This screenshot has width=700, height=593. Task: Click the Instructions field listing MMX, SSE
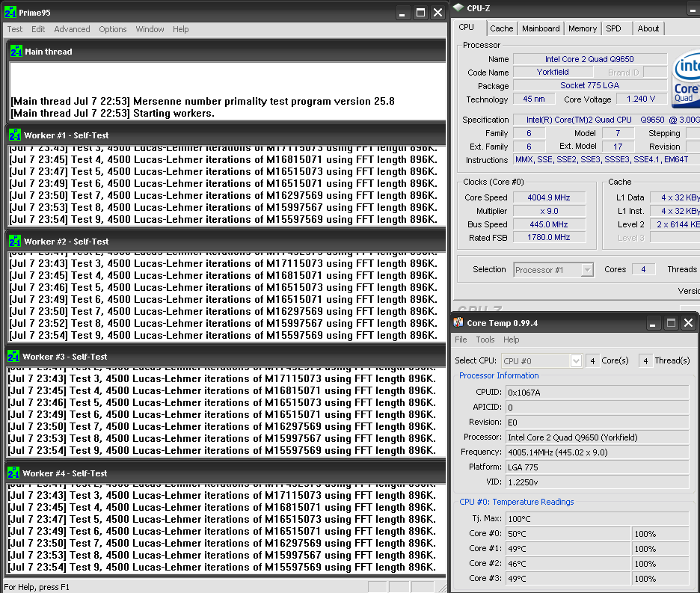click(x=607, y=159)
